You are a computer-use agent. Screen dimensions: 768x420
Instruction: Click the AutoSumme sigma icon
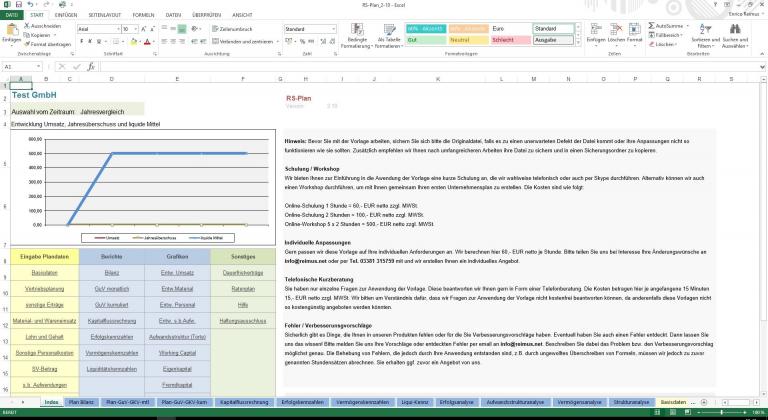pyautogui.click(x=648, y=27)
